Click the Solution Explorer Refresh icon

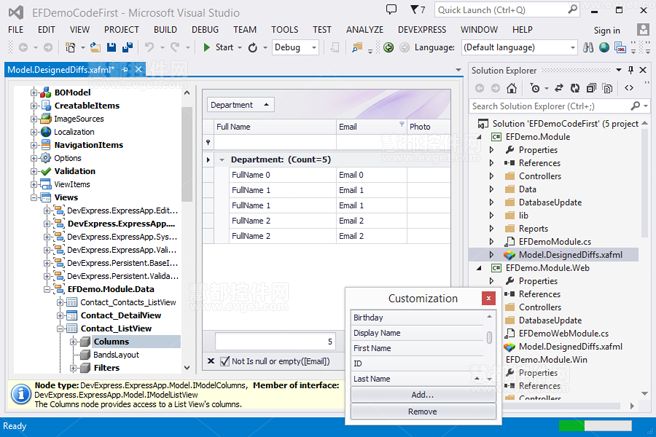(x=575, y=88)
